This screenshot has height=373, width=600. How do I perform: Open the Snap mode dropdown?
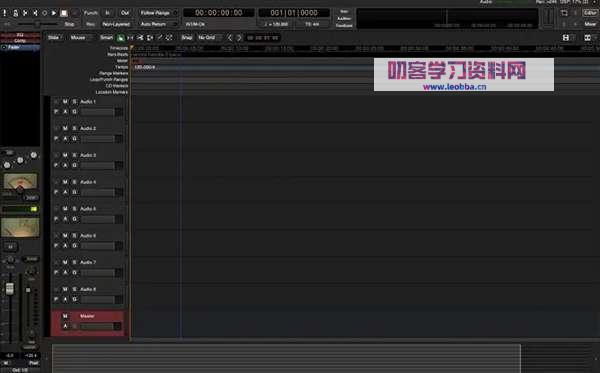[x=187, y=37]
